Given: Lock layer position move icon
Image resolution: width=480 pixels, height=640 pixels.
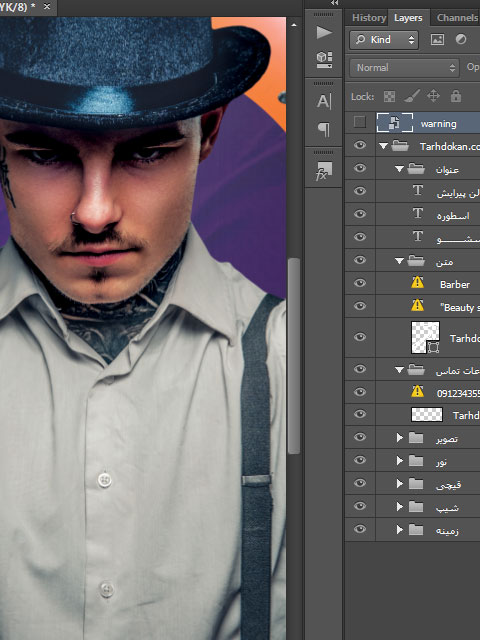Looking at the screenshot, I should click(x=433, y=96).
